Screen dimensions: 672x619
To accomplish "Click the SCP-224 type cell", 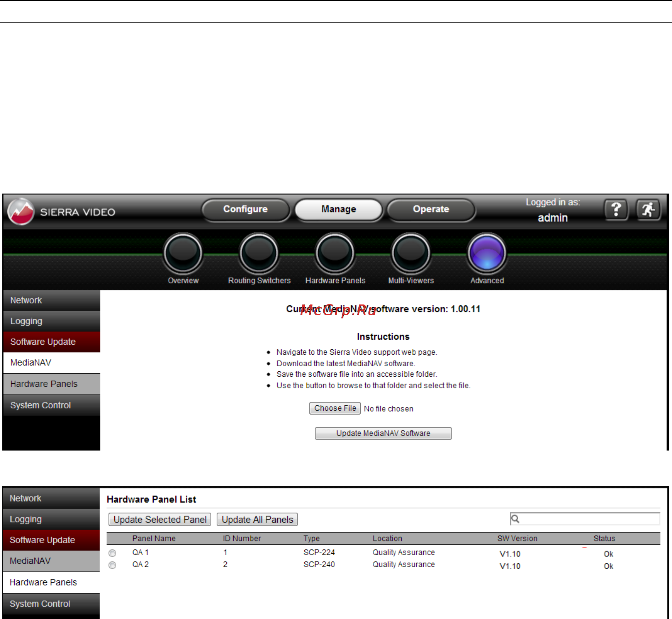I will 319,553.
